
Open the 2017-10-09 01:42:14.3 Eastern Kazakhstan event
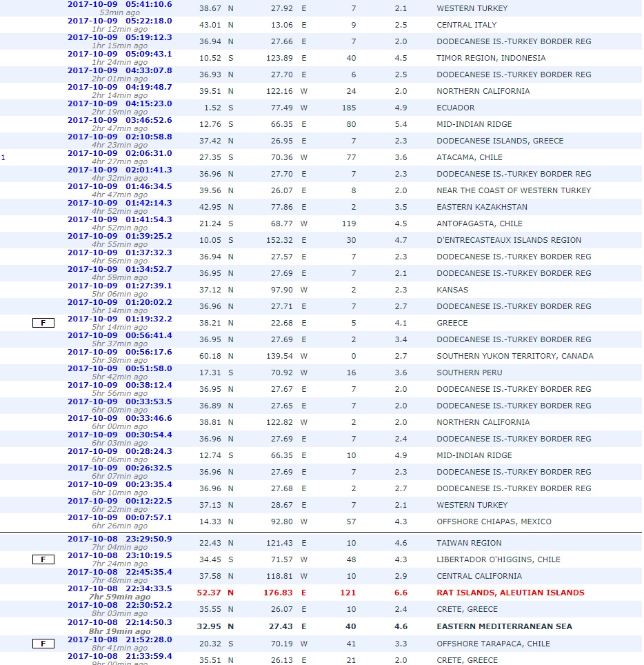click(x=120, y=203)
